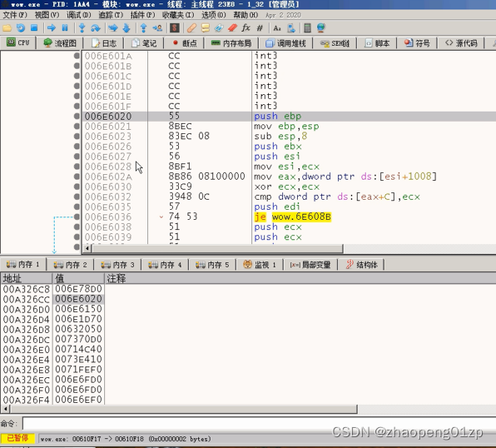Toggle breakpoint dot at 006E6038

(77, 226)
